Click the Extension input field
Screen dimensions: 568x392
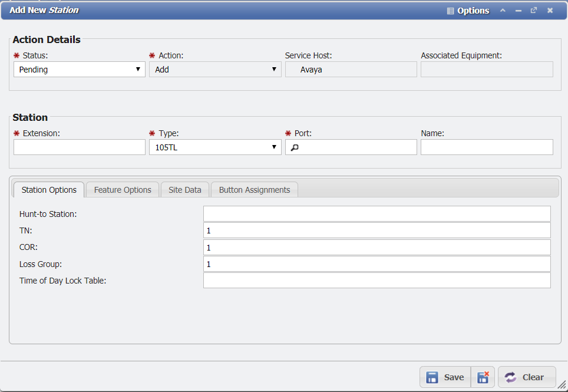point(79,147)
